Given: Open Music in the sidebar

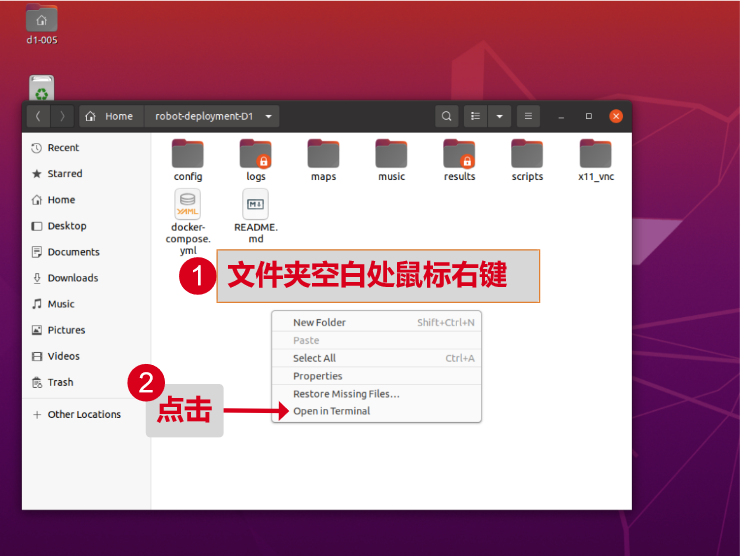Looking at the screenshot, I should (87, 304).
